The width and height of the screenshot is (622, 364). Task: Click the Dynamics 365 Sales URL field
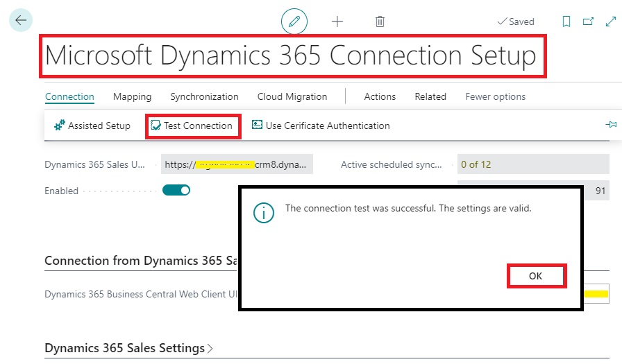237,164
